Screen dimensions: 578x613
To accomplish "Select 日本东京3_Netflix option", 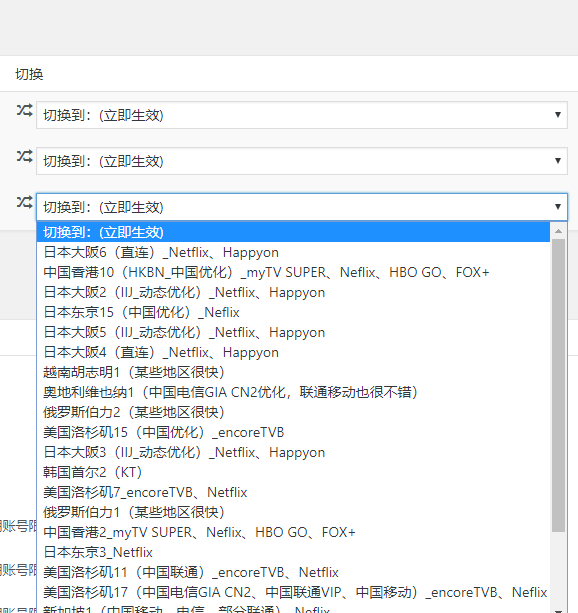I will click(293, 552).
